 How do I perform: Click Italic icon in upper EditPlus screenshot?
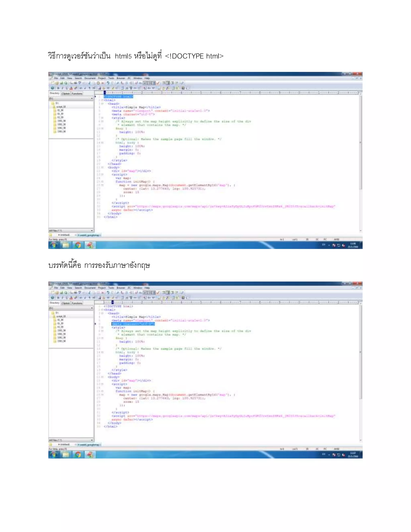pos(62,88)
